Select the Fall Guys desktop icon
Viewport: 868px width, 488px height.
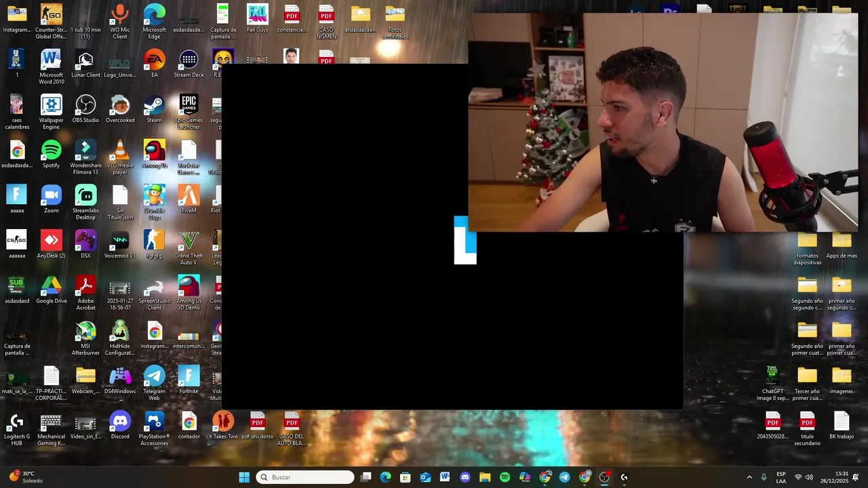[x=257, y=18]
